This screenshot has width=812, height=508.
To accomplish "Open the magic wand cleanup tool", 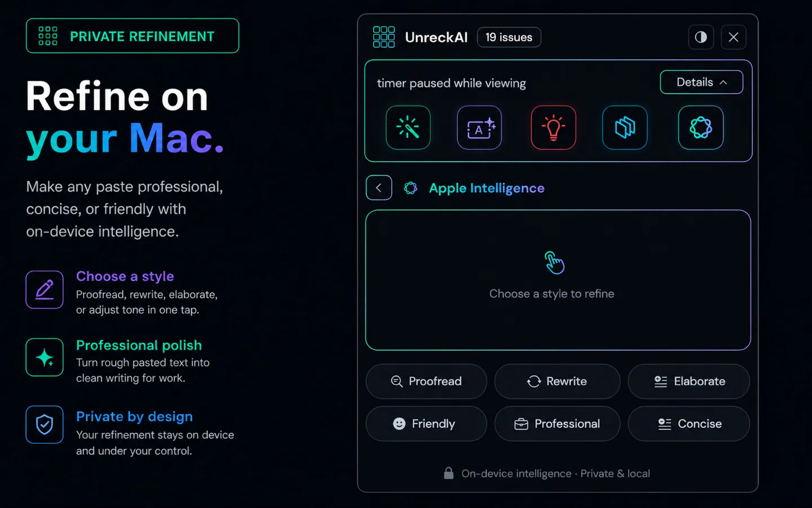I will (x=408, y=128).
